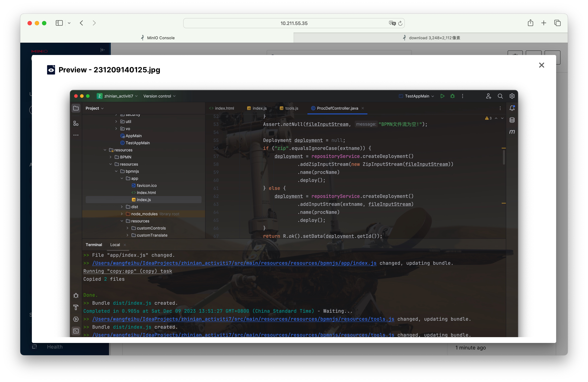Click the IDE search magnifier icon
The width and height of the screenshot is (588, 382).
tap(500, 96)
